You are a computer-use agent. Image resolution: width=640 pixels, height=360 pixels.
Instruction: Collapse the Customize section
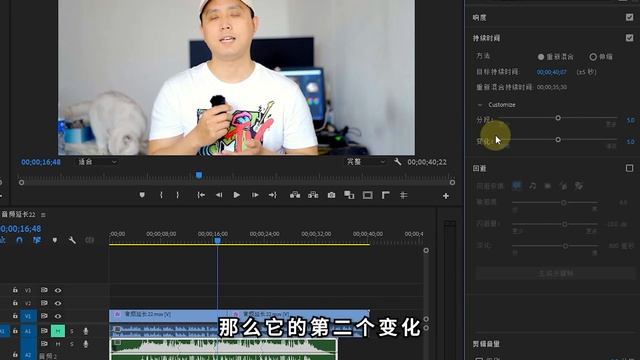tap(480, 105)
